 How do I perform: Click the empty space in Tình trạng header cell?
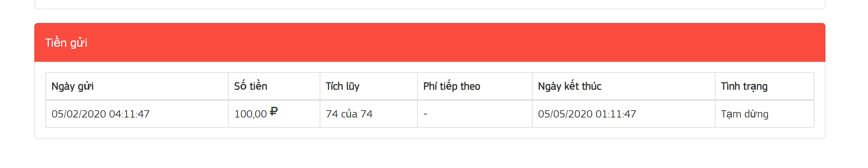(793, 86)
